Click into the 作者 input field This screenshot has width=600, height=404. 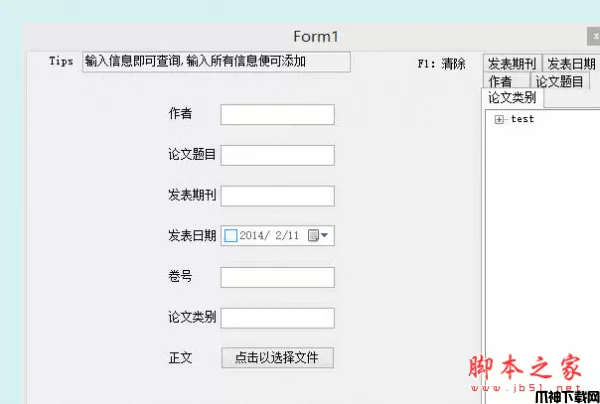(277, 114)
